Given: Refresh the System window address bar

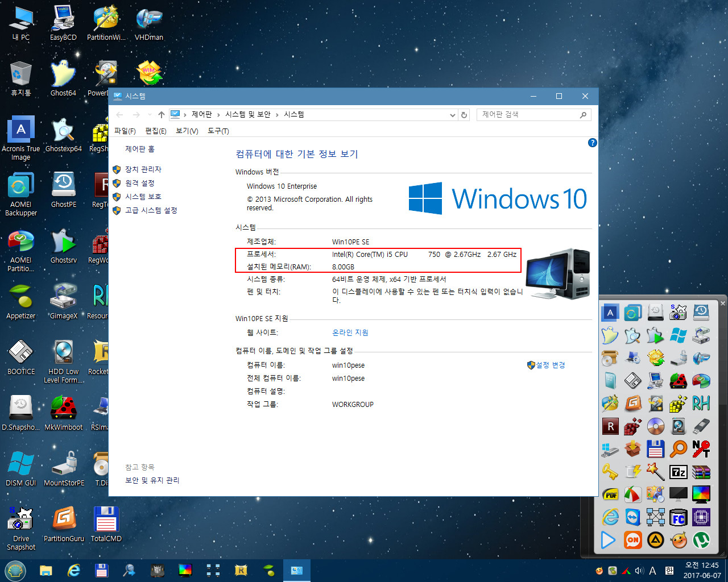Looking at the screenshot, I should click(x=464, y=115).
